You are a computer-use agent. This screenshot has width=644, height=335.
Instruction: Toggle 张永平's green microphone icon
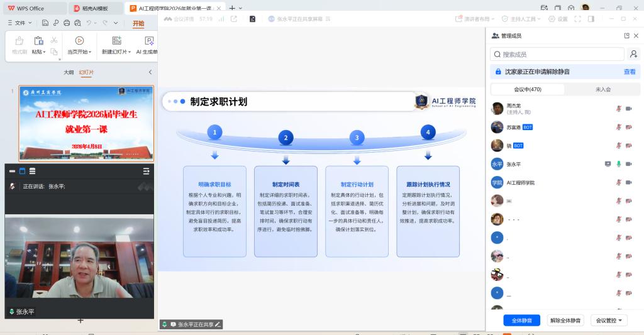(619, 164)
